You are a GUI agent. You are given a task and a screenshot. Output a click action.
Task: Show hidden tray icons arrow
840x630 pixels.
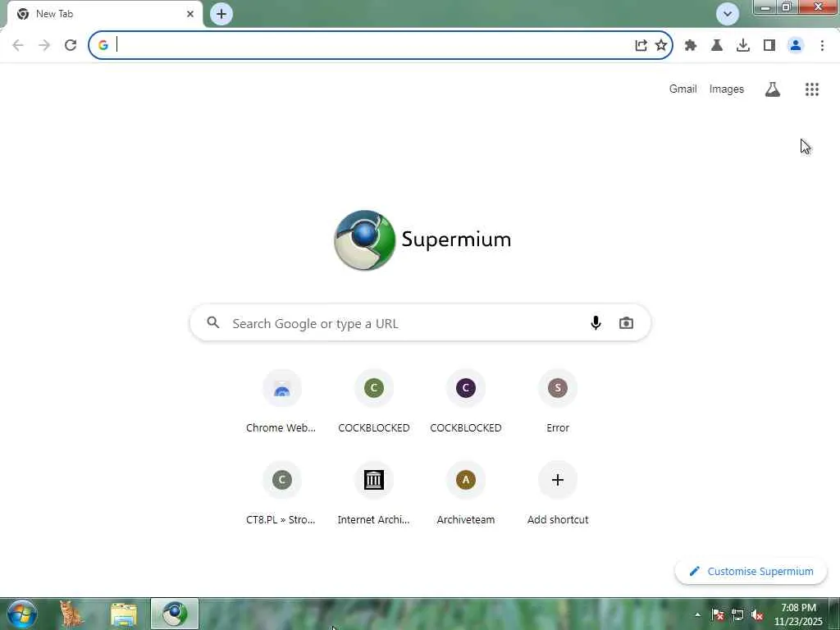(x=697, y=615)
